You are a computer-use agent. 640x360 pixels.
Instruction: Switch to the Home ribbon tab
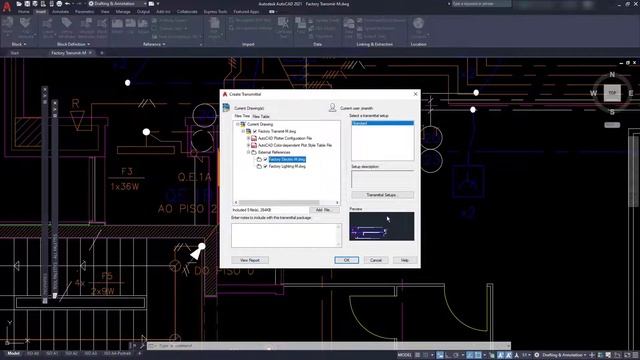tap(23, 12)
